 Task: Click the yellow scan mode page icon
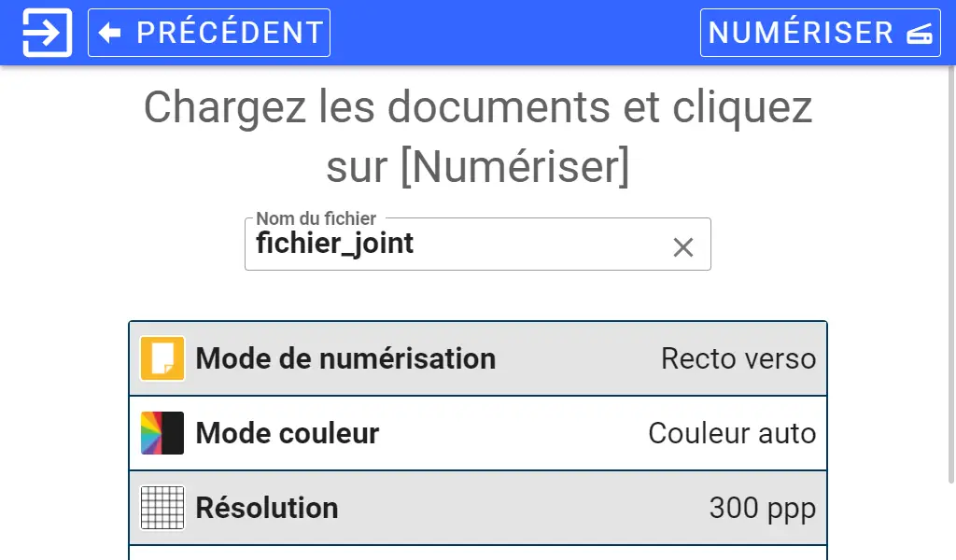coord(162,358)
